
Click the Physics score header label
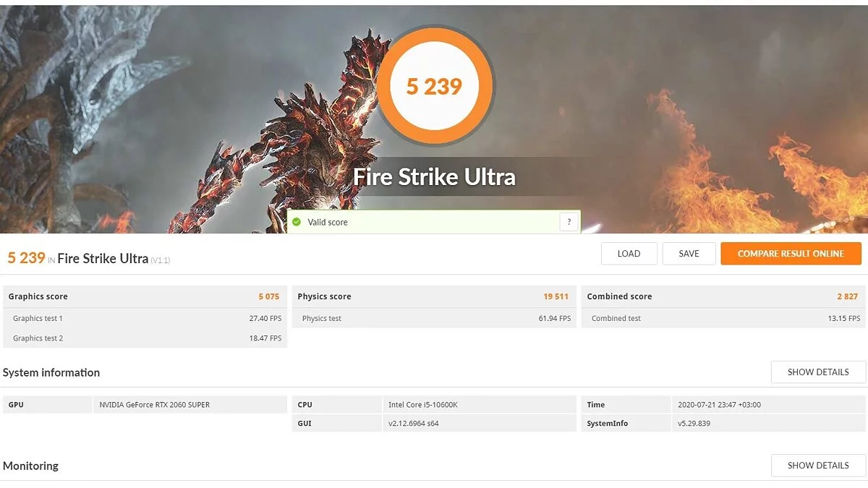click(324, 296)
